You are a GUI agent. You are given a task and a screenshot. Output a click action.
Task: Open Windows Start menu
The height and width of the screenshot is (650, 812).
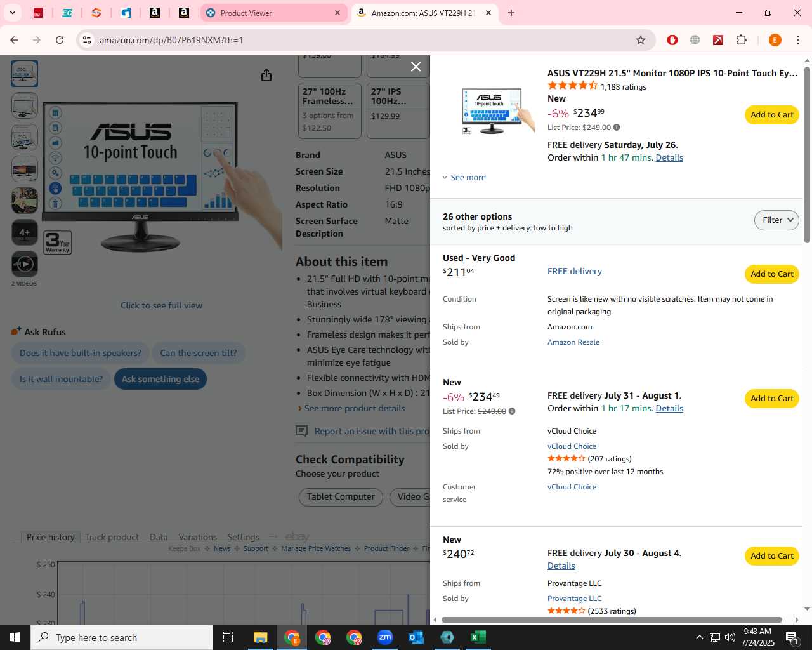[15, 637]
